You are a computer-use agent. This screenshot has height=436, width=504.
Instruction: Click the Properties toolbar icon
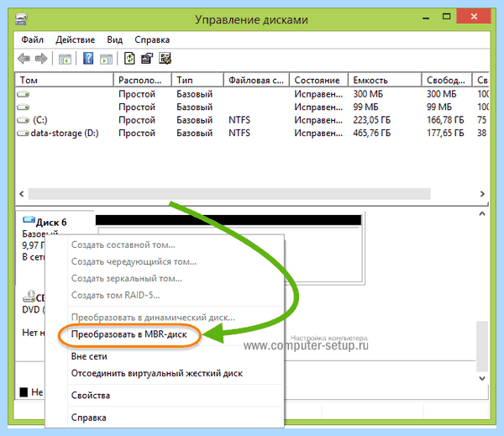(x=147, y=59)
